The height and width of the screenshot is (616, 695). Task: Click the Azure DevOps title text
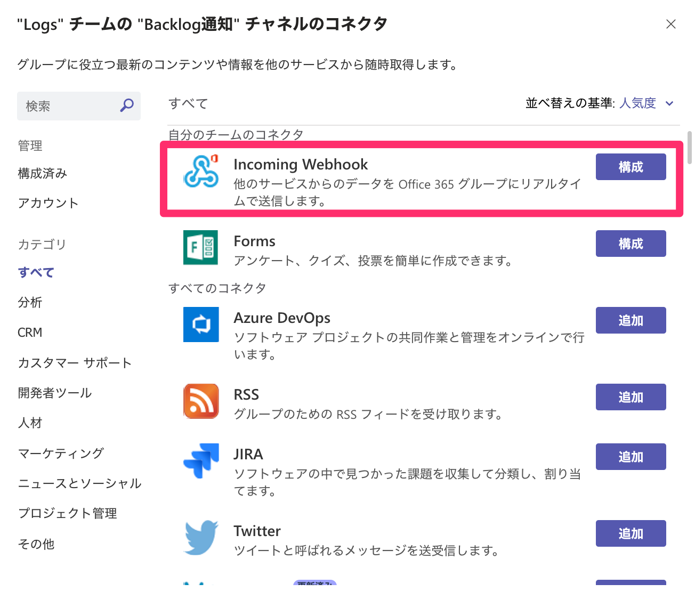tap(282, 318)
